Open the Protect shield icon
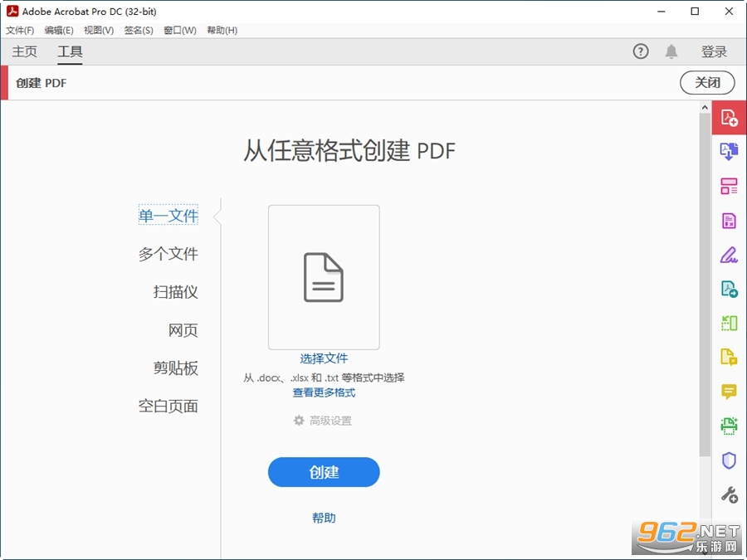The height and width of the screenshot is (560, 747). (729, 460)
